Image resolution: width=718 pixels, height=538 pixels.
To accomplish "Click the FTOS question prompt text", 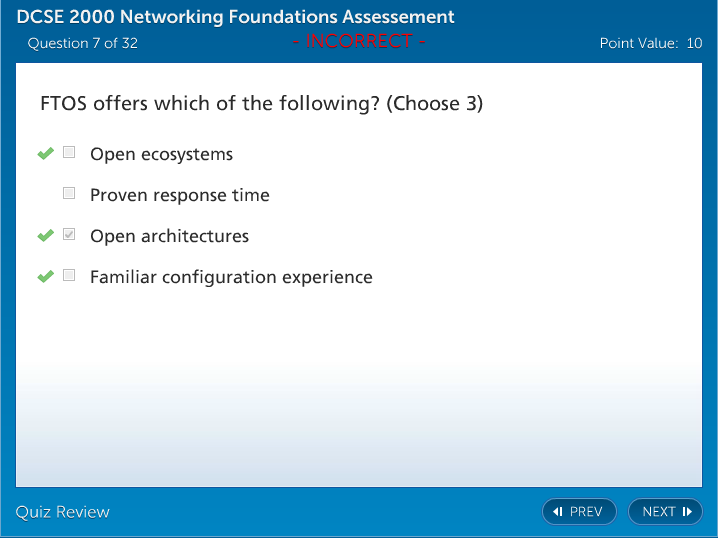I will tap(261, 104).
